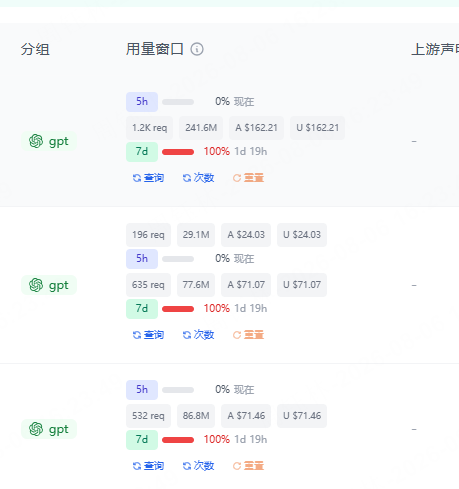Click the 635 req badge

pyautogui.click(x=148, y=285)
